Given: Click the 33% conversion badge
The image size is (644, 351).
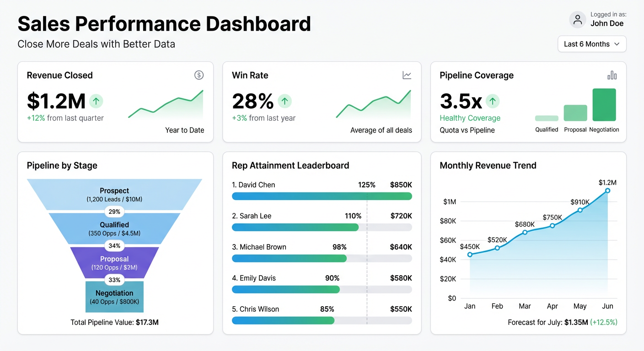Looking at the screenshot, I should coord(114,280).
